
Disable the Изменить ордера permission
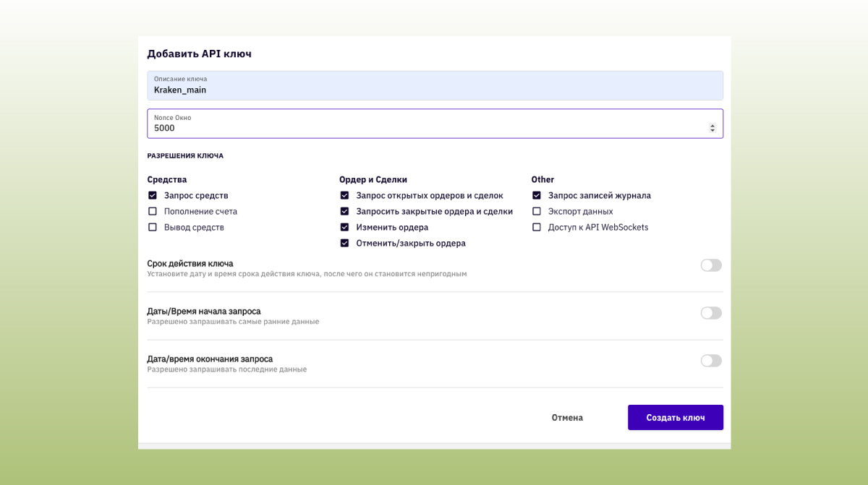(x=345, y=227)
